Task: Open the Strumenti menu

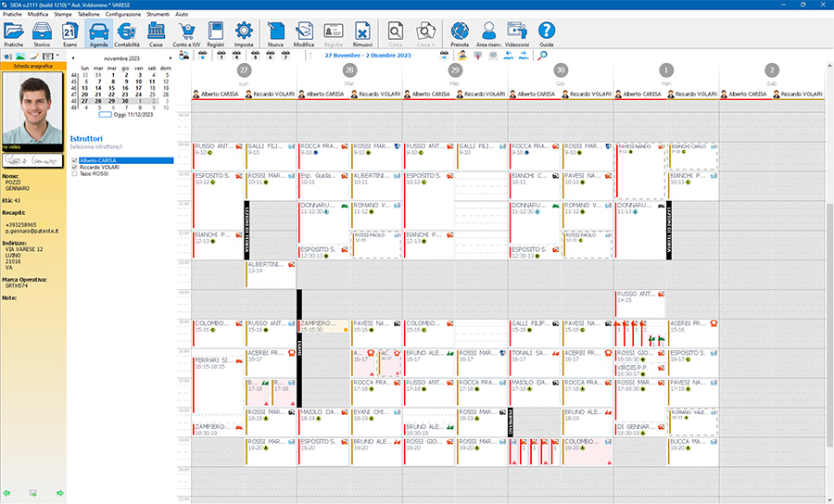Action: [160, 15]
